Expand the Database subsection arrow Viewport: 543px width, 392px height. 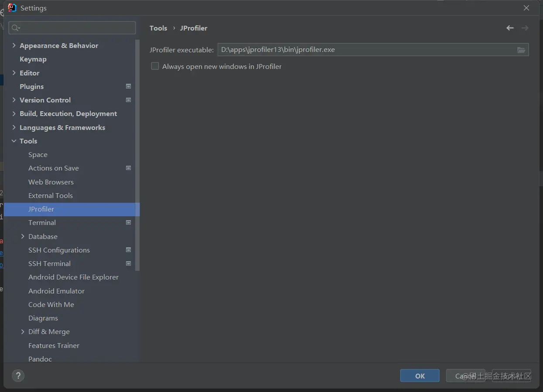click(x=23, y=236)
